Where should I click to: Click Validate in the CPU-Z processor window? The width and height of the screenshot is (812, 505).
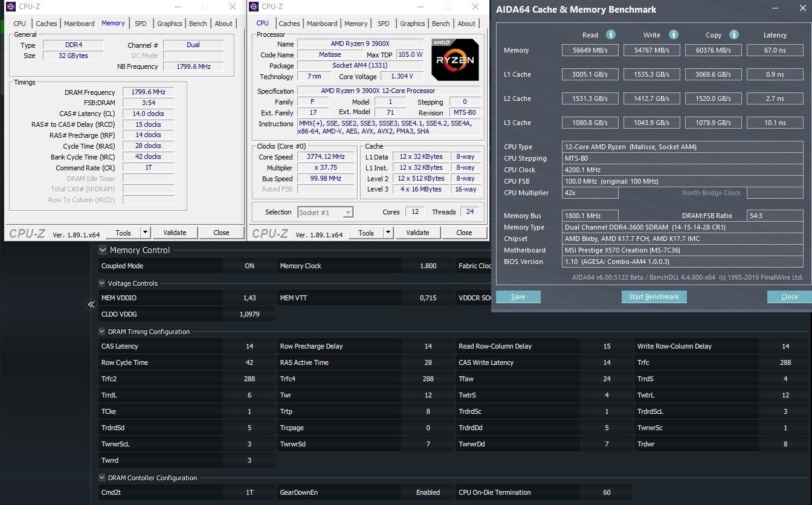(x=417, y=233)
